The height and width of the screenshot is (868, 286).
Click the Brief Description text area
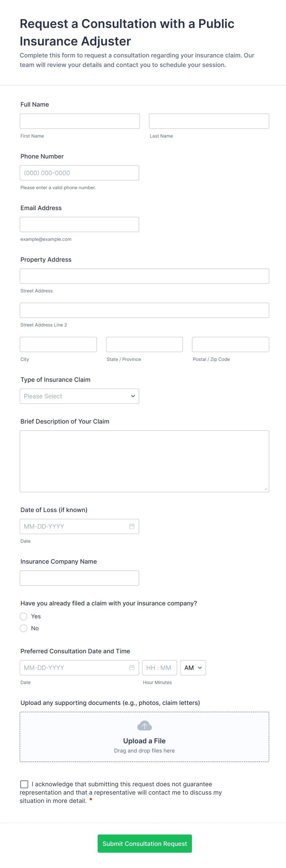pos(144,461)
